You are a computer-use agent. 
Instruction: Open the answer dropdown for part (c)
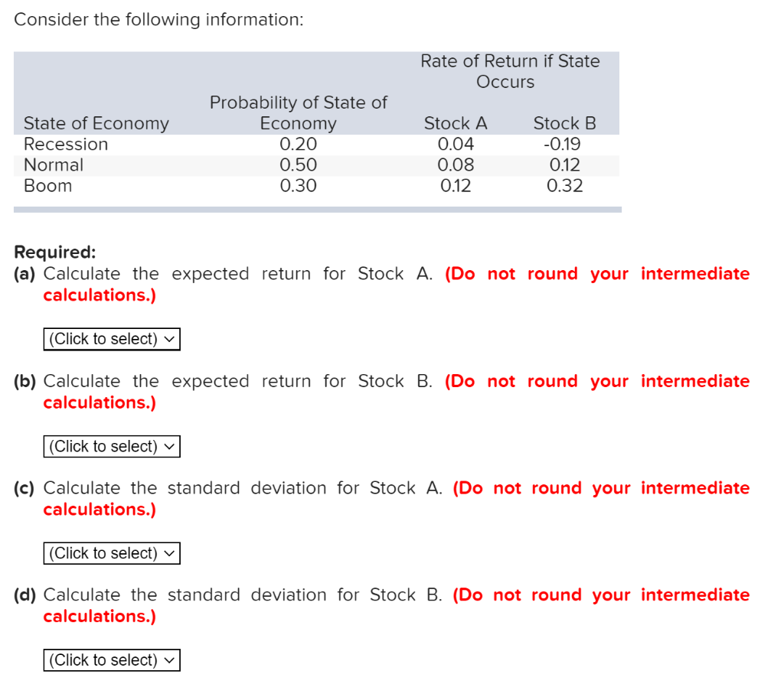[x=111, y=552]
